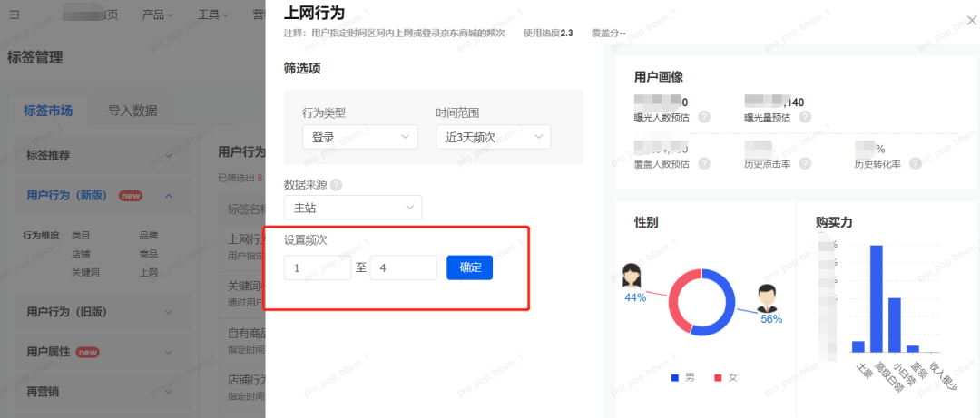Open the 时间范围 dropdown showing 近3天频次
The image size is (980, 418).
point(494,137)
